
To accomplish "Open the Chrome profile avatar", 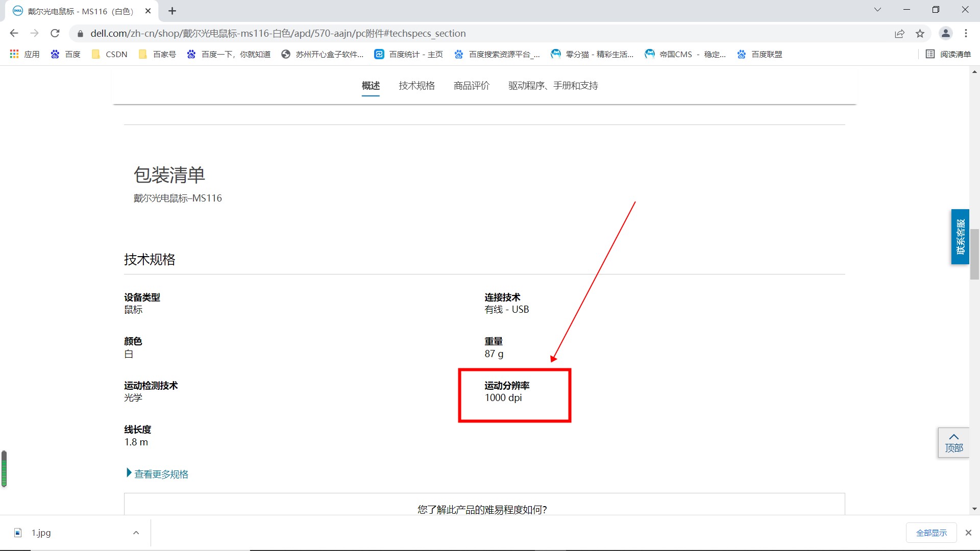I will pyautogui.click(x=945, y=33).
